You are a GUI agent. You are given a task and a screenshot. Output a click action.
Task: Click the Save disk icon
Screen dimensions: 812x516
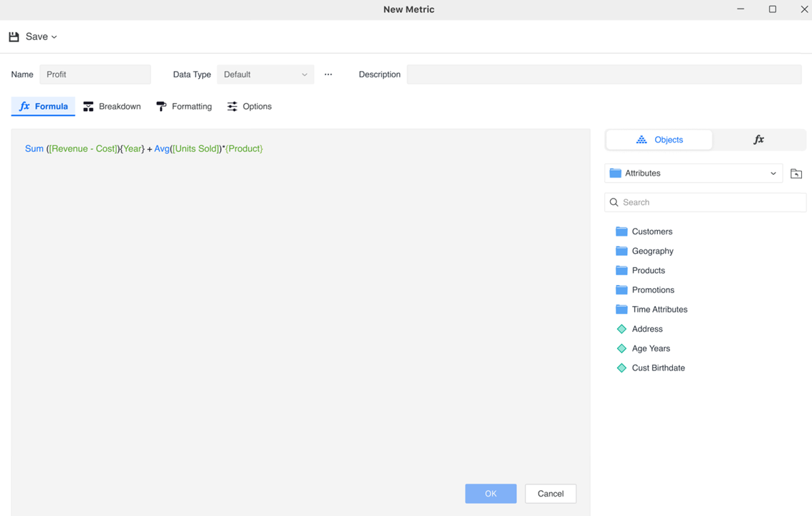(x=14, y=37)
